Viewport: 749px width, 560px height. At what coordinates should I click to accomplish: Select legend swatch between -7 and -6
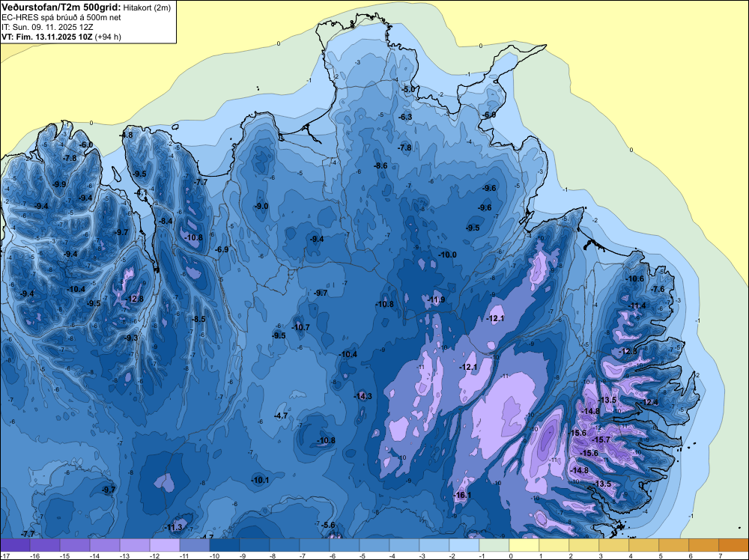[315, 545]
